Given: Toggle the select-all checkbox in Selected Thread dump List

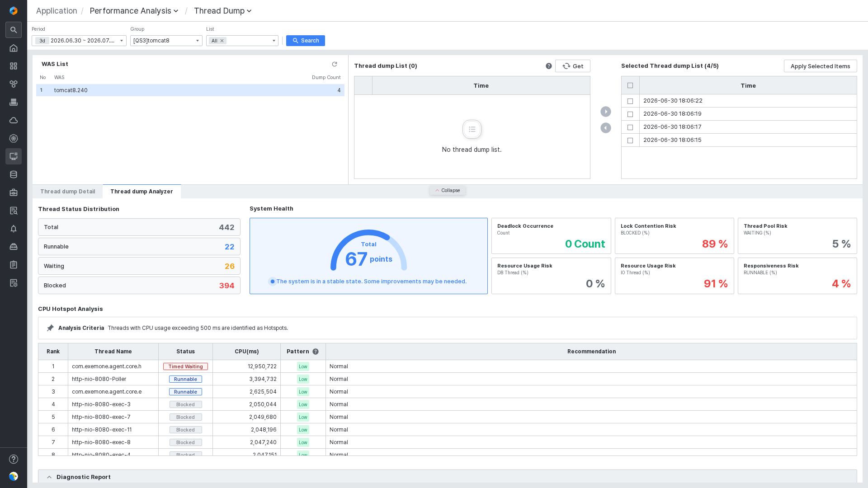Looking at the screenshot, I should coord(630,85).
